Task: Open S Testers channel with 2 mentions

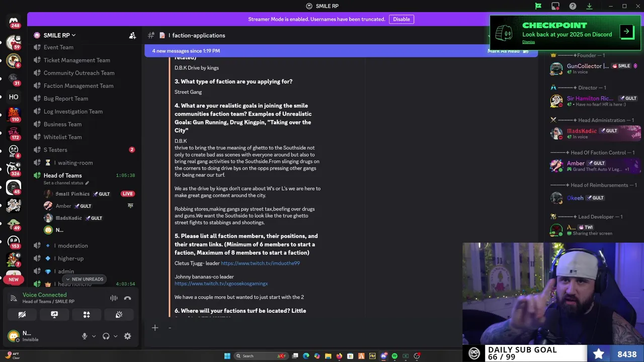Action: (85, 150)
